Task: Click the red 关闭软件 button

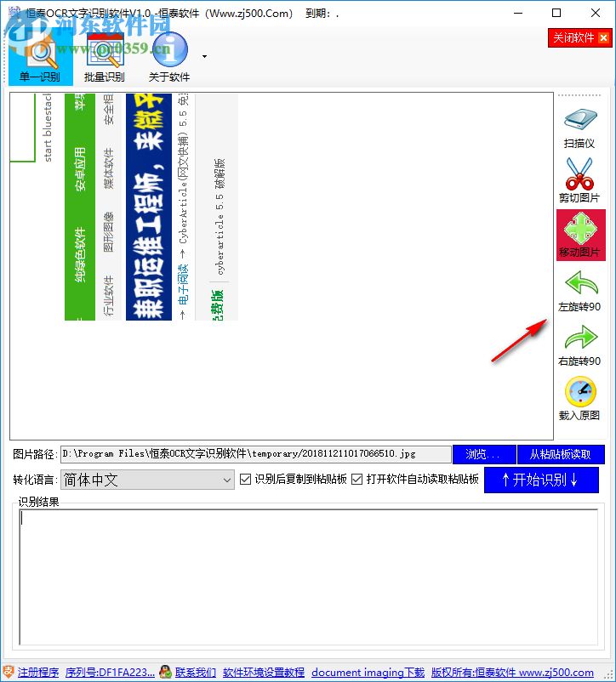Action: 580,37
